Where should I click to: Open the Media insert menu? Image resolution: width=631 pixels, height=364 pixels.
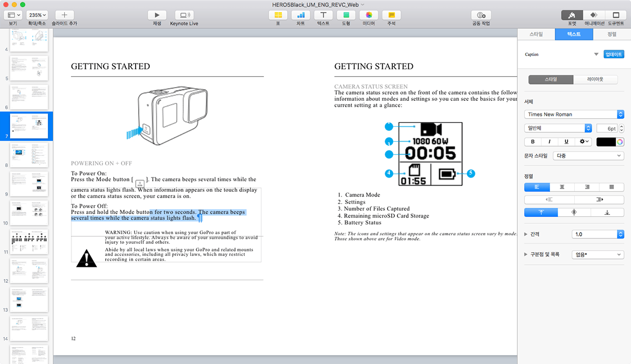(x=369, y=15)
